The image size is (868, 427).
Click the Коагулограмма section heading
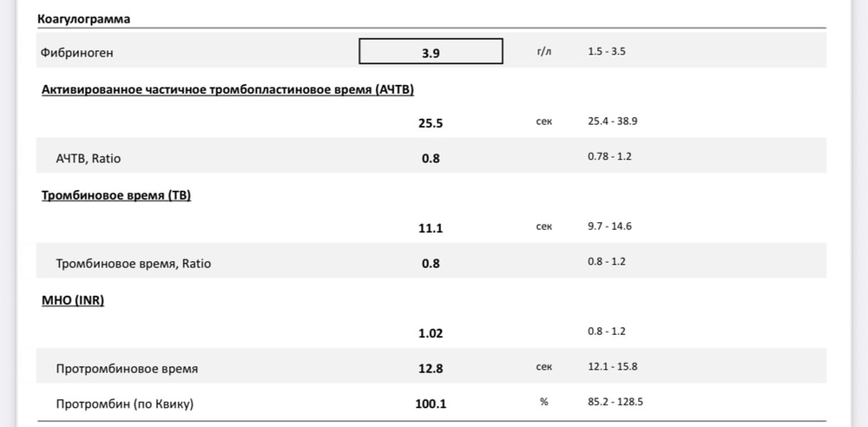[x=84, y=18]
